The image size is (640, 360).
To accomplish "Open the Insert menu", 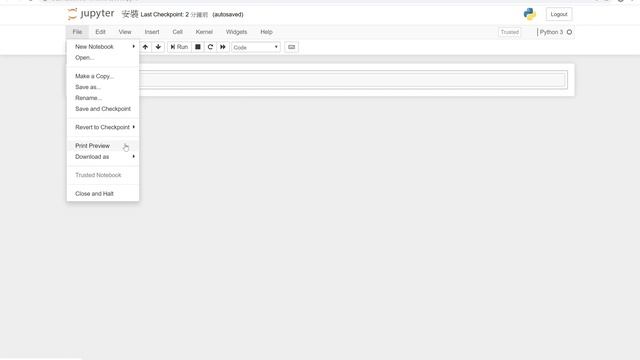I will 152,32.
